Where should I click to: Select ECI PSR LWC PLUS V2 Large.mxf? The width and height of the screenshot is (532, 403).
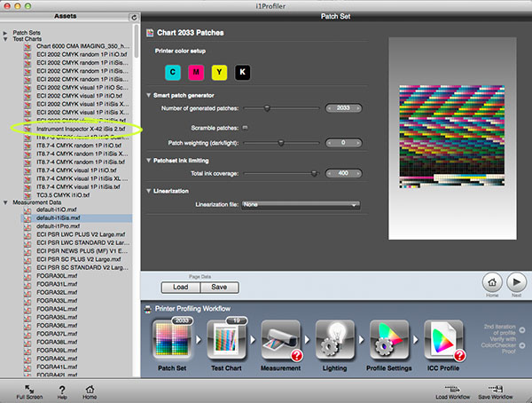pos(81,235)
